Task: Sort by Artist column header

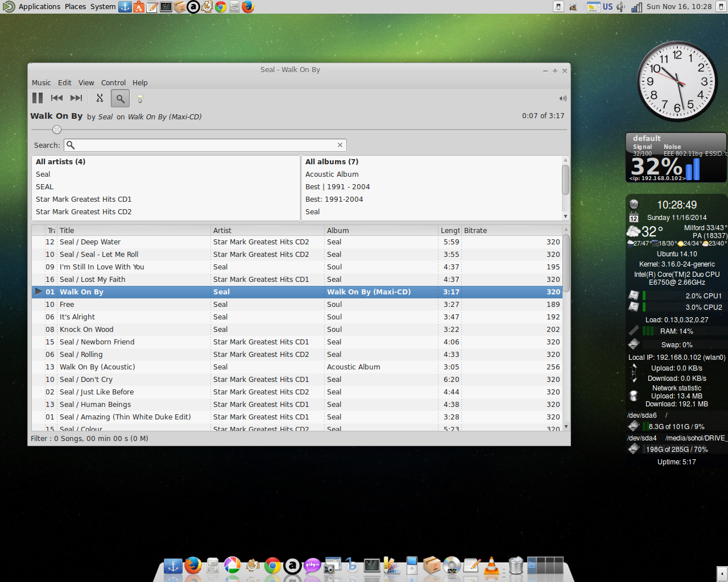Action: (x=267, y=231)
